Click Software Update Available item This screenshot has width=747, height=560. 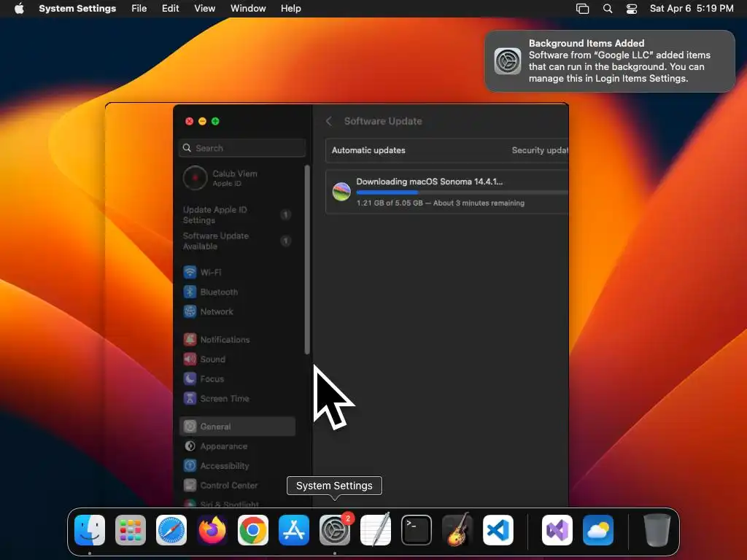tap(237, 241)
